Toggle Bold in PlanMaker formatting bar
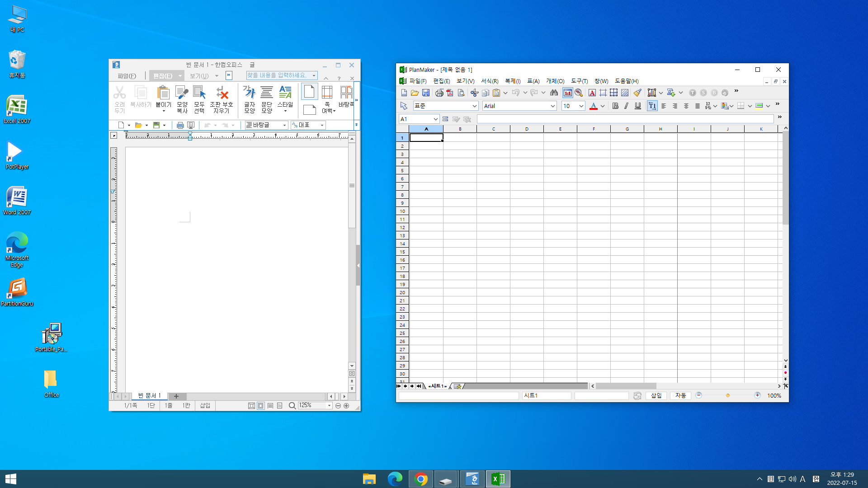868x488 pixels. 615,106
